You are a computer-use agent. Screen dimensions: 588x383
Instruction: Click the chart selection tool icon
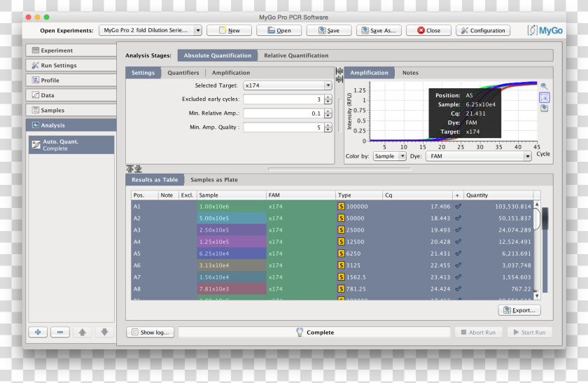point(544,97)
